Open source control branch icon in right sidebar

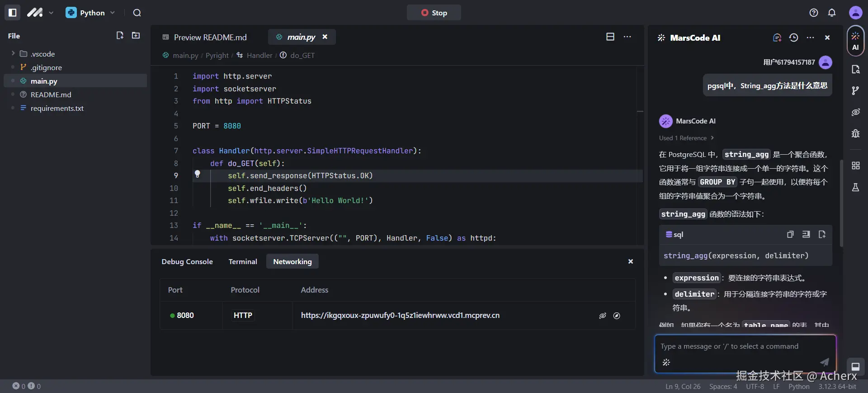pos(855,91)
